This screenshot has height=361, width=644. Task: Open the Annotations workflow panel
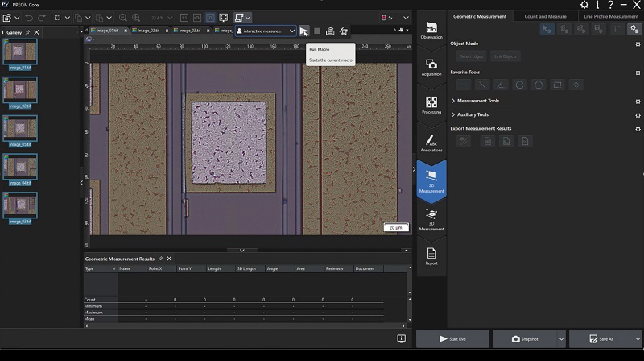pyautogui.click(x=431, y=143)
